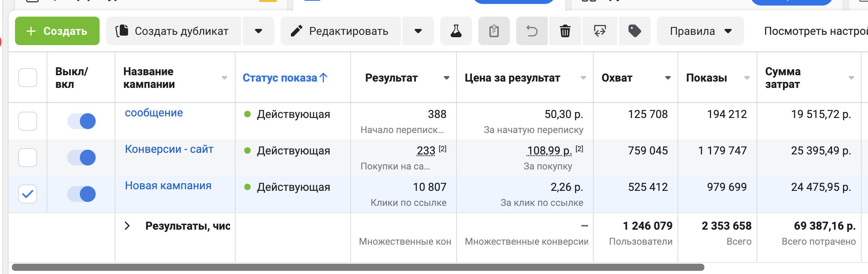Image resolution: width=868 pixels, height=274 pixels.
Task: Click the pencil Редактировать button
Action: [340, 31]
